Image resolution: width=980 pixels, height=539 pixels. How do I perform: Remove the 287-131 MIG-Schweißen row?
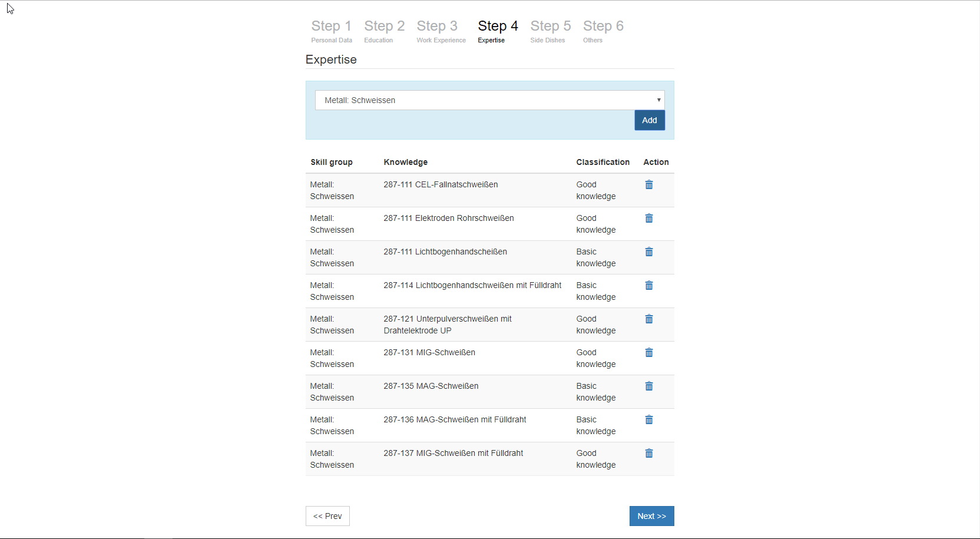pos(648,353)
